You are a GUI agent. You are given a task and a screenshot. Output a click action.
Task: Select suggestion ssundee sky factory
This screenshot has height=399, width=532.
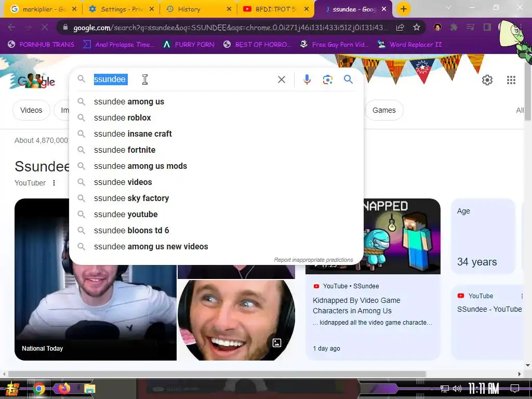point(216,198)
